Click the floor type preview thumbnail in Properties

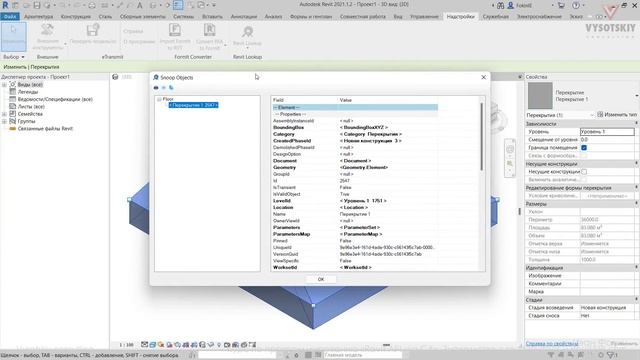tap(540, 96)
